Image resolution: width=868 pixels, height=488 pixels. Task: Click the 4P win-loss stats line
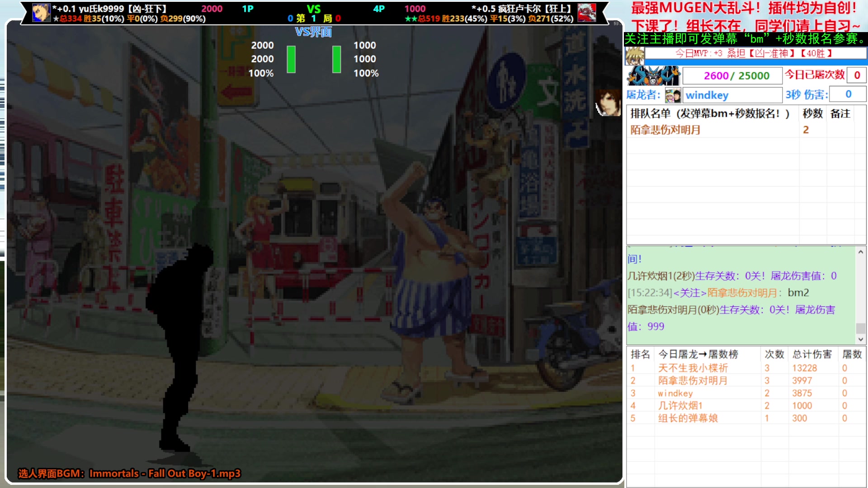489,19
